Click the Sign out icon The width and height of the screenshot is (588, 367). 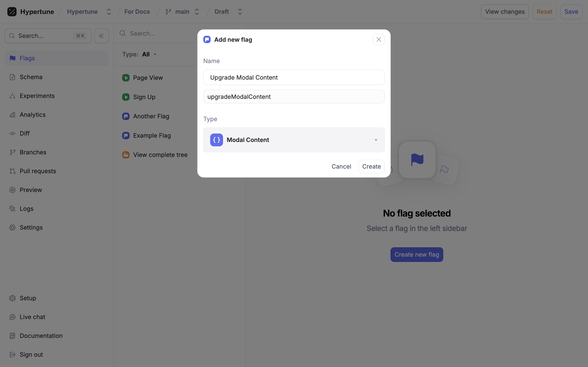[x=12, y=355]
